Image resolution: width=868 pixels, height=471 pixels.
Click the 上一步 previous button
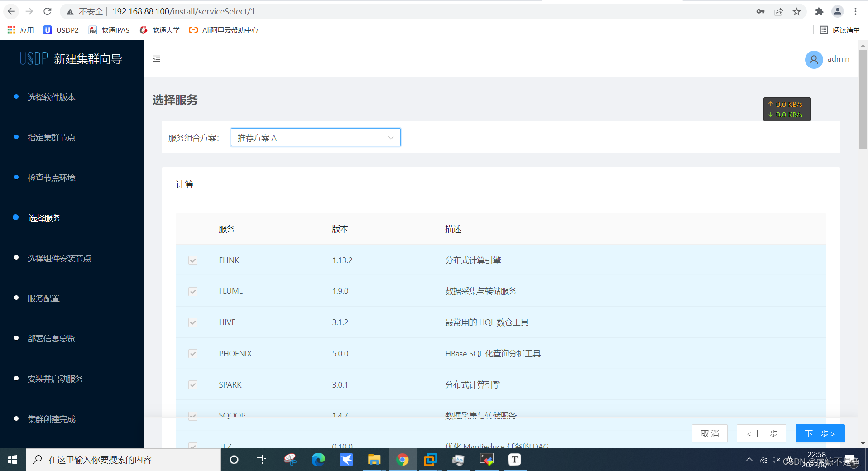coord(762,433)
